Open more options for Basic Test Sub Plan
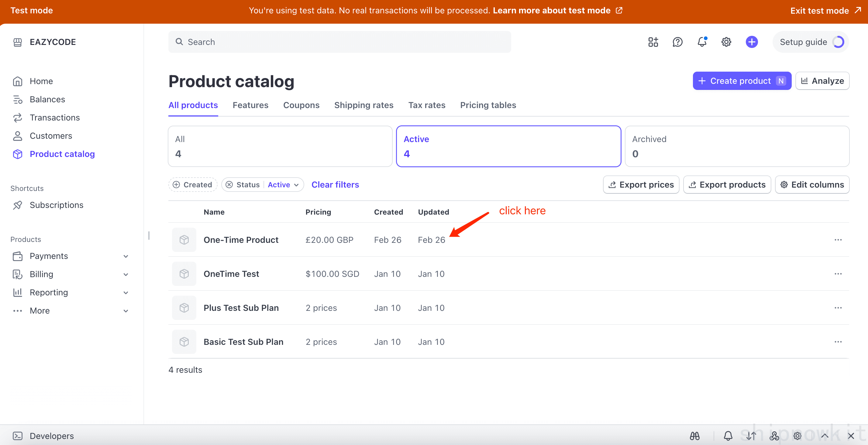The height and width of the screenshot is (445, 868). coord(838,342)
